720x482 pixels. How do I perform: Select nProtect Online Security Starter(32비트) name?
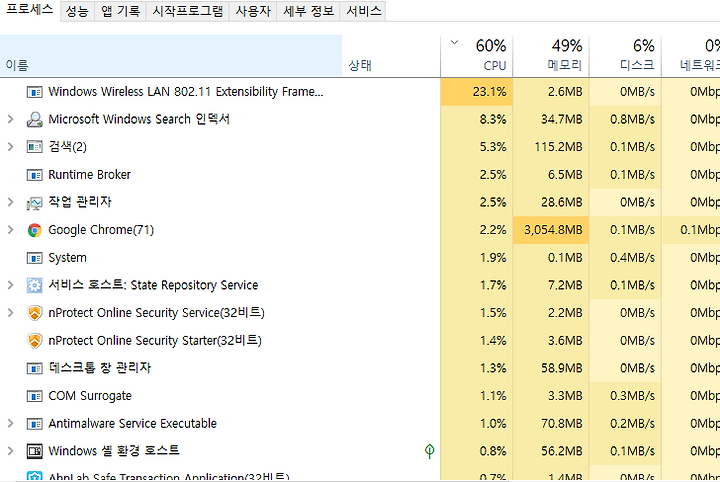click(155, 341)
